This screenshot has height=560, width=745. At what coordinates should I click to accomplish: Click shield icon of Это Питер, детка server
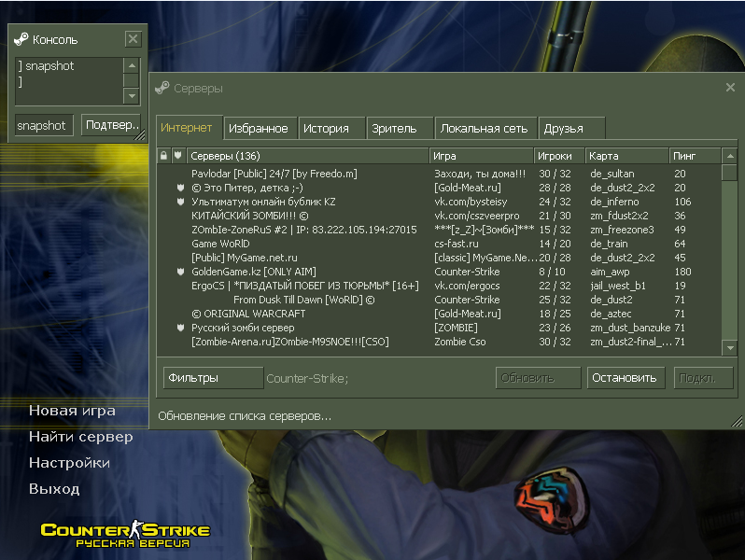(x=180, y=188)
